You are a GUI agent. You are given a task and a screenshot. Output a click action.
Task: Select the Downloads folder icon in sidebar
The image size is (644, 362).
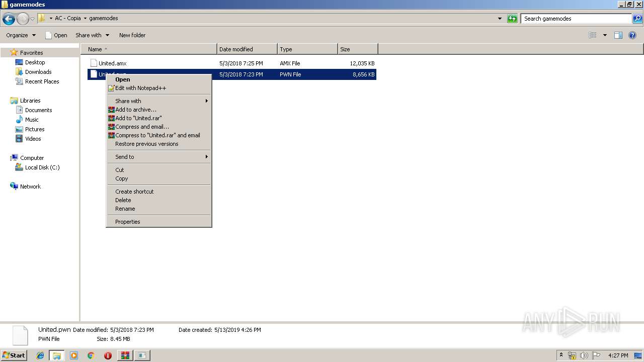(x=19, y=72)
